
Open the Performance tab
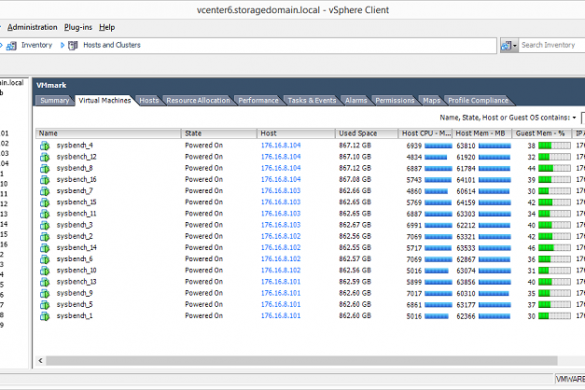pyautogui.click(x=258, y=100)
